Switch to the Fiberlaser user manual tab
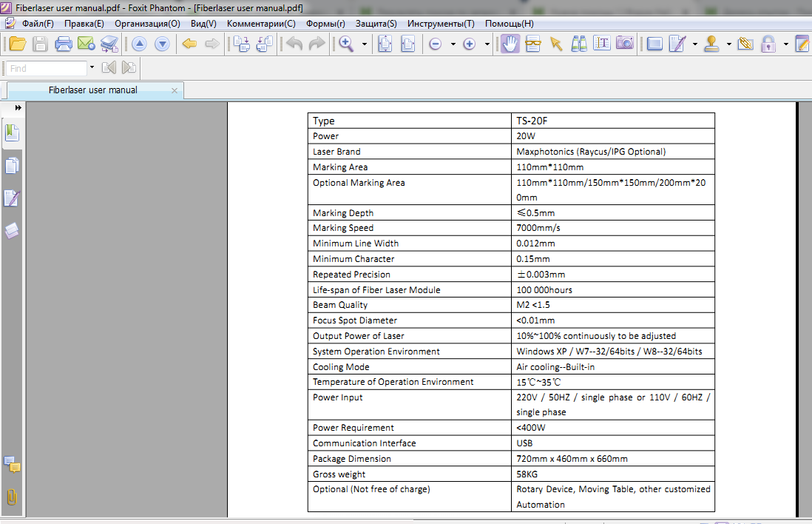Screen dimensions: 812x524 [x=92, y=90]
